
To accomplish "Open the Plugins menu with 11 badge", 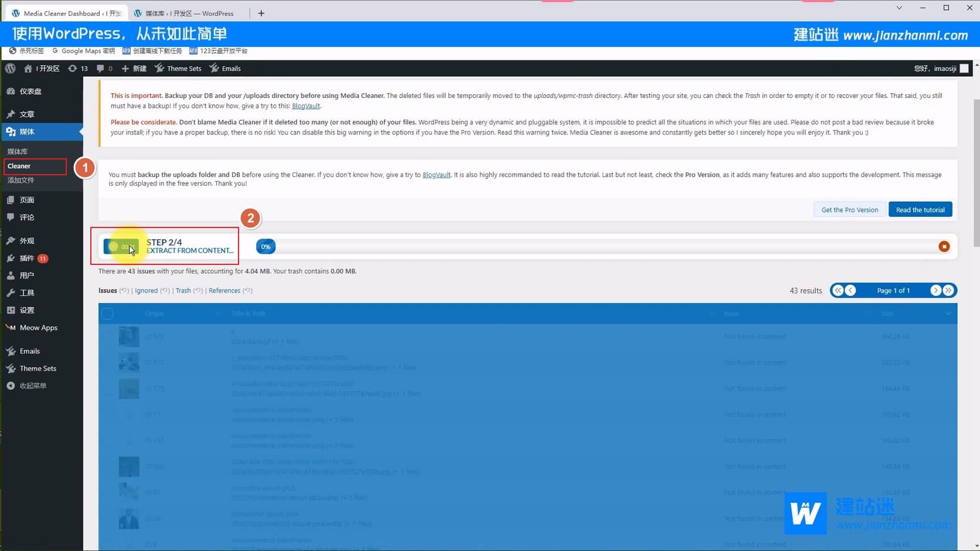I will tap(27, 258).
